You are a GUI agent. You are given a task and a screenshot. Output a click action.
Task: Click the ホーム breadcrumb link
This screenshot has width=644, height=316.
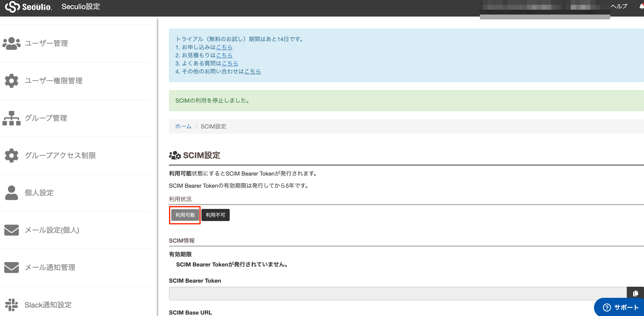(183, 126)
